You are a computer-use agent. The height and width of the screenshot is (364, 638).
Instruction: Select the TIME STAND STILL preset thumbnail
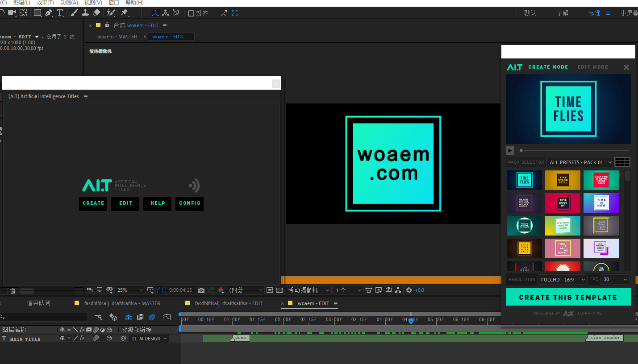[563, 180]
